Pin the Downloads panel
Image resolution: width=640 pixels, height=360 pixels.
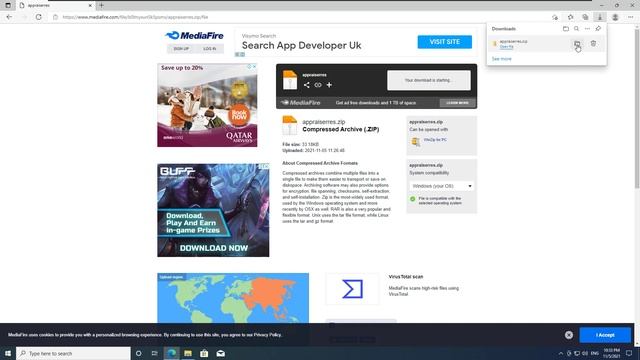pyautogui.click(x=598, y=29)
